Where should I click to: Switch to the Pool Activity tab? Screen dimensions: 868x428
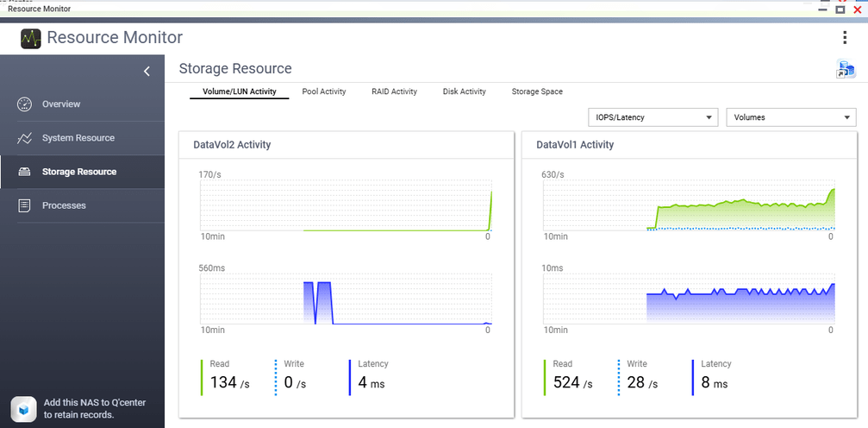click(x=324, y=91)
